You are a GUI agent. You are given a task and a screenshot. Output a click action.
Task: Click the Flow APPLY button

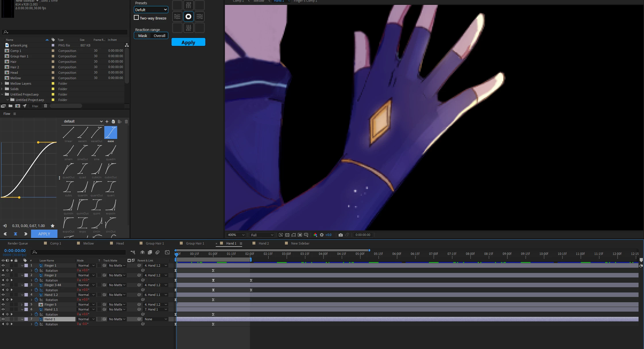pyautogui.click(x=44, y=234)
